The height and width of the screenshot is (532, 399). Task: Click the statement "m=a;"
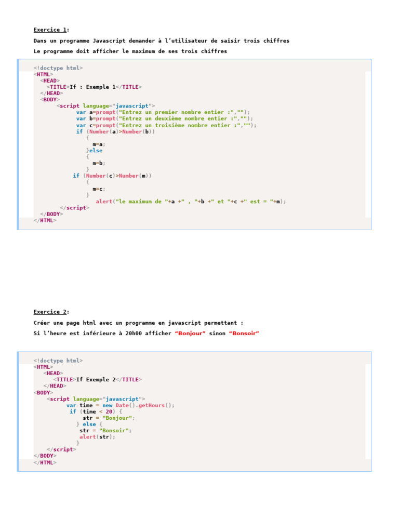(x=99, y=144)
